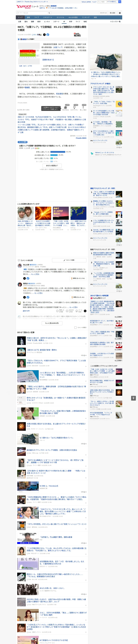Screen dimensions: 138x644
Task: Open the X45クラス太陽フレア article thumbnail
Action: tap(43, 213)
